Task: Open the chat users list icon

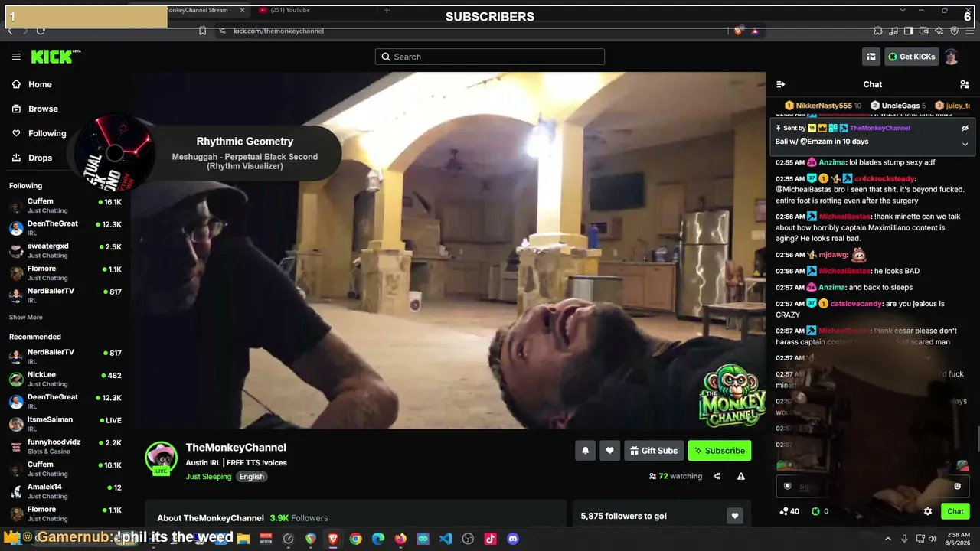Action: (965, 84)
